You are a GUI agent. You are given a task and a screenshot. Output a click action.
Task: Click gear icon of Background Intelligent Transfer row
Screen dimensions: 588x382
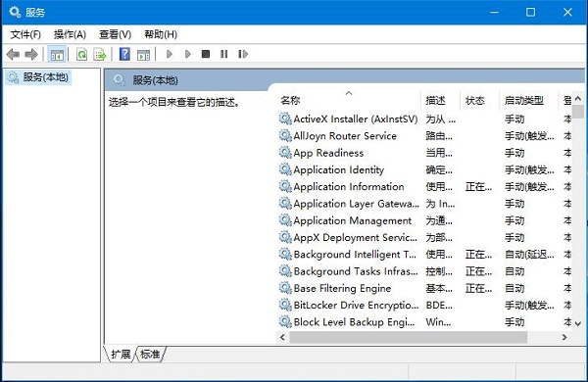(285, 254)
